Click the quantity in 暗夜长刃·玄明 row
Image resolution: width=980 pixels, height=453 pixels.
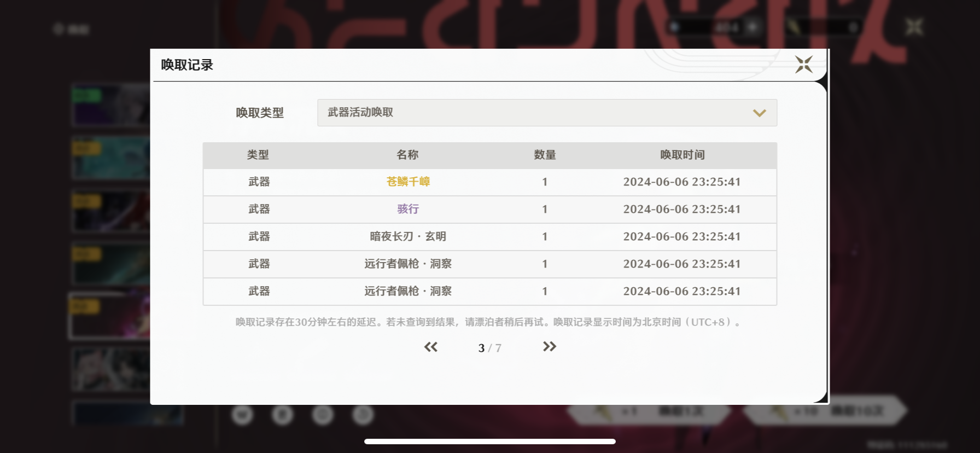tap(545, 237)
